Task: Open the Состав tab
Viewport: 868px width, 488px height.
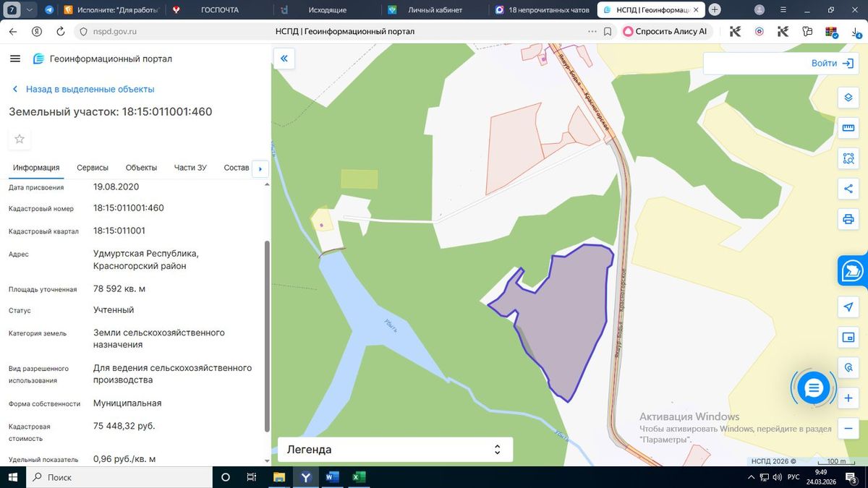Action: (237, 168)
